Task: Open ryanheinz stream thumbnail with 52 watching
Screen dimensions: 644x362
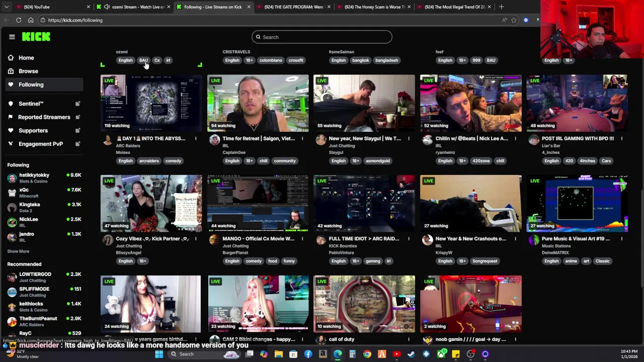Action: pyautogui.click(x=471, y=103)
